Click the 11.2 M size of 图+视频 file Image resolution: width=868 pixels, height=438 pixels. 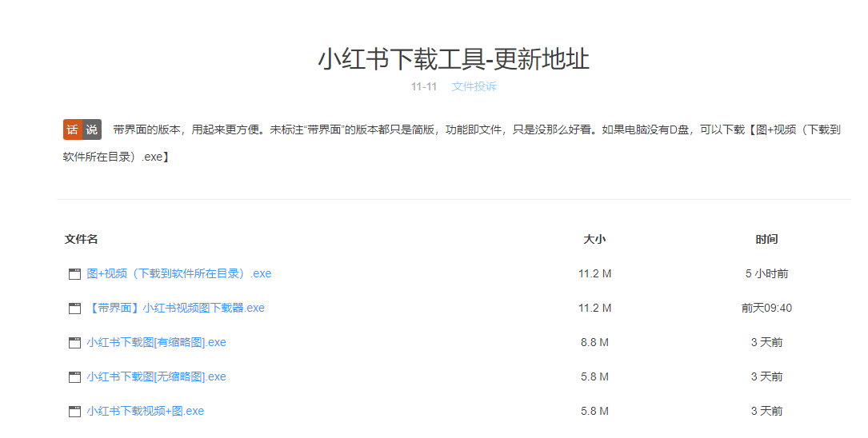click(x=595, y=273)
